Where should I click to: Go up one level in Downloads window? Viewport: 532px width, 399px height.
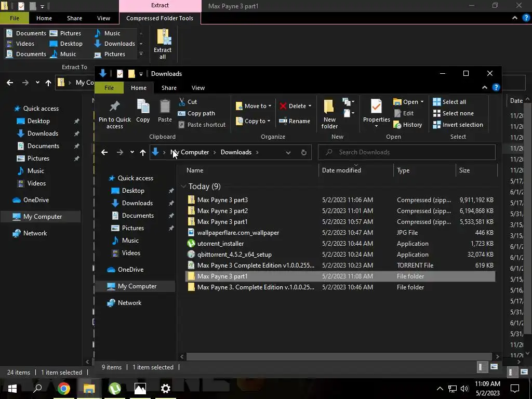coord(143,152)
